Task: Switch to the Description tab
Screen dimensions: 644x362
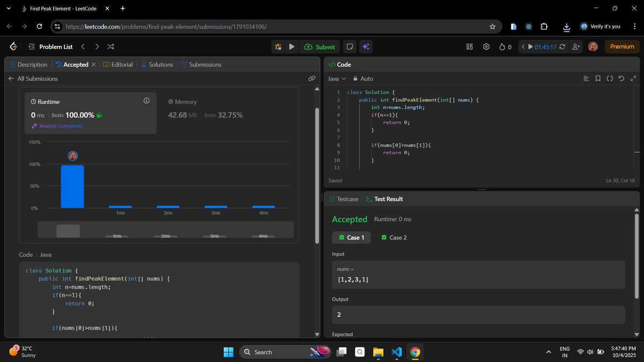Action: 28,64
